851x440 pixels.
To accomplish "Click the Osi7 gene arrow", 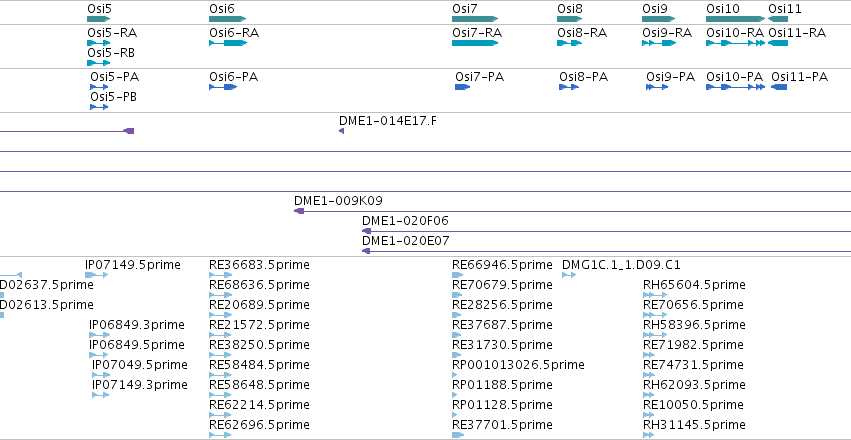I will [475, 19].
